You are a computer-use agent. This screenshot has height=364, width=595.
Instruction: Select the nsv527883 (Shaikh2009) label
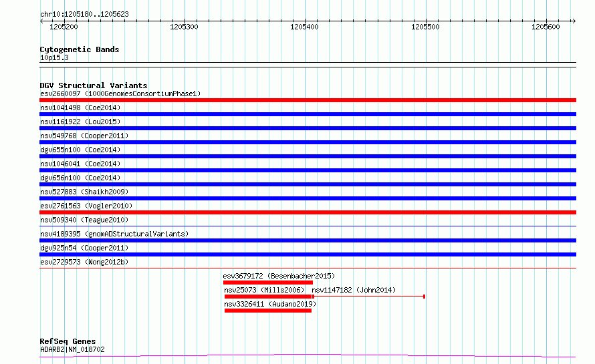point(84,192)
